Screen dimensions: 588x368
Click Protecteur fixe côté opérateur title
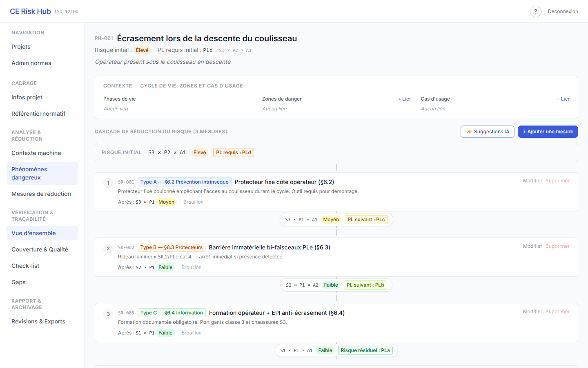click(284, 182)
